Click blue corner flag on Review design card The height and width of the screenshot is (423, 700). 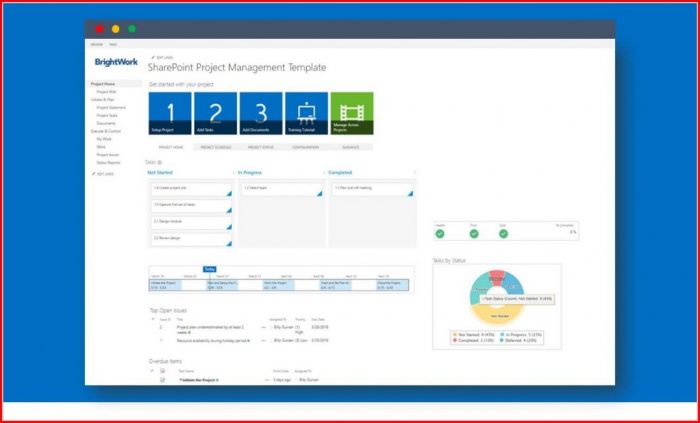[229, 244]
